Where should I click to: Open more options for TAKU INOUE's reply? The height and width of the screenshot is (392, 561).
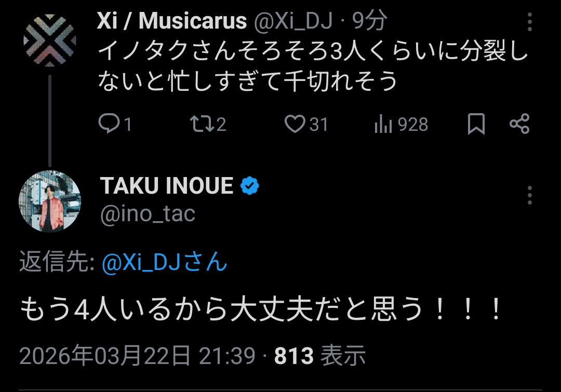pos(530,195)
